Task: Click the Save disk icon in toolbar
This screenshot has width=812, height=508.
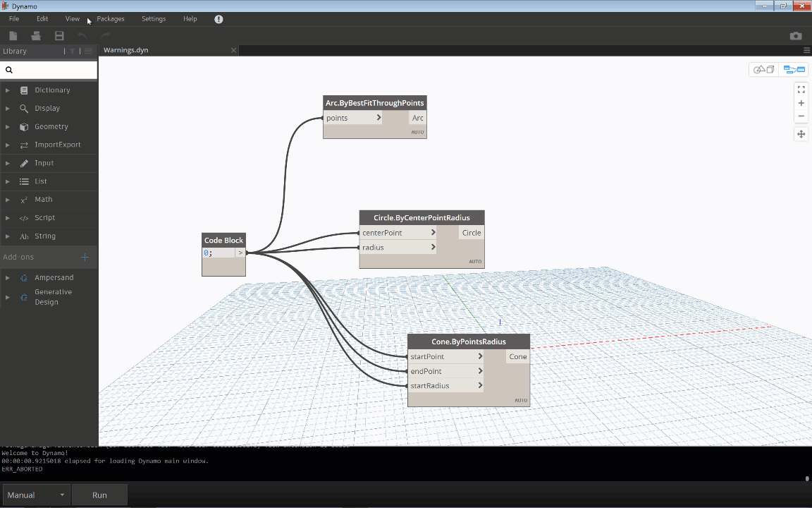Action: coord(59,36)
